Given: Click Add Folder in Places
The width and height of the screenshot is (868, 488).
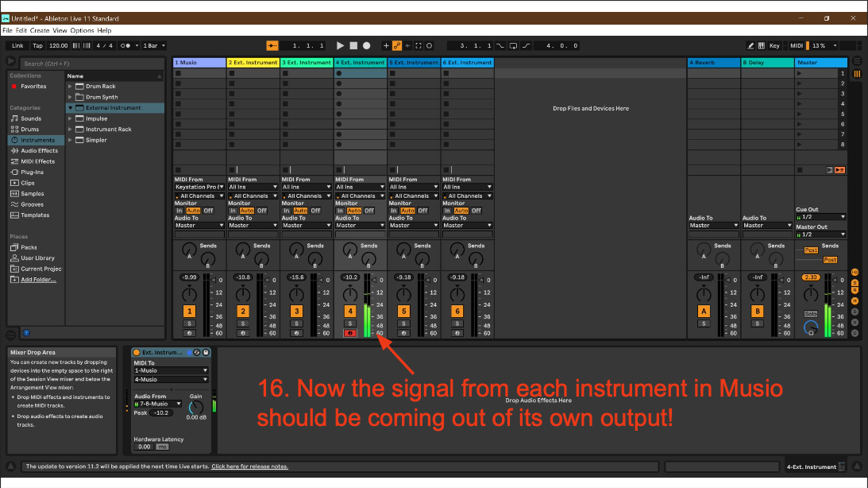Looking at the screenshot, I should 38,280.
